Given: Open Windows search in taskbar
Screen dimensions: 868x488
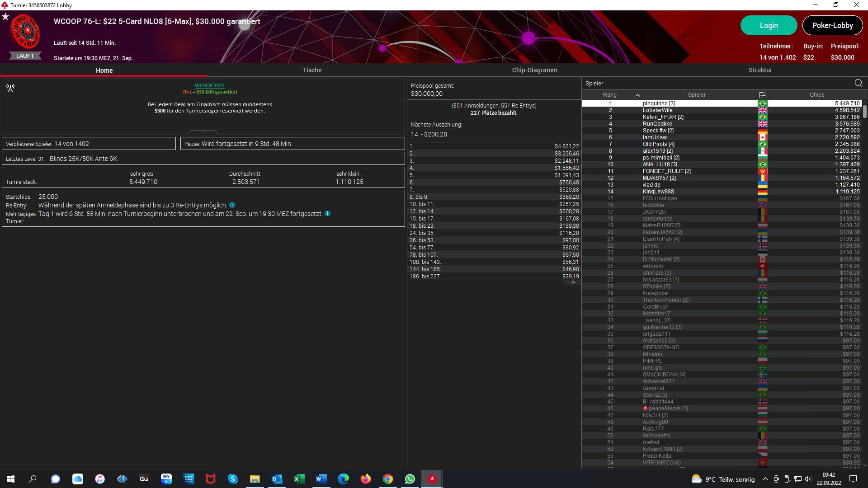Looking at the screenshot, I should pos(33,479).
